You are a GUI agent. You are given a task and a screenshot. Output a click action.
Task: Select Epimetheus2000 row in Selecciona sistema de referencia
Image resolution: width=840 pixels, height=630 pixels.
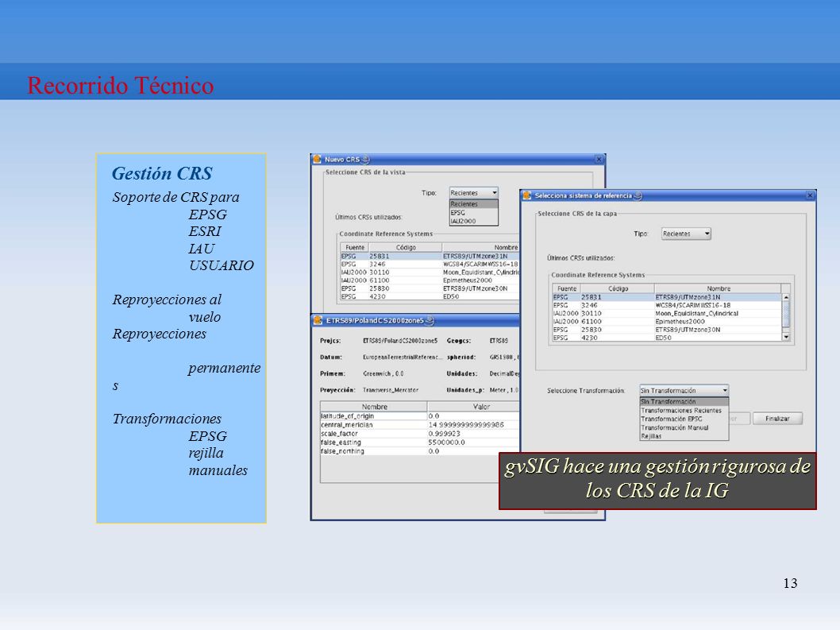[x=667, y=321]
